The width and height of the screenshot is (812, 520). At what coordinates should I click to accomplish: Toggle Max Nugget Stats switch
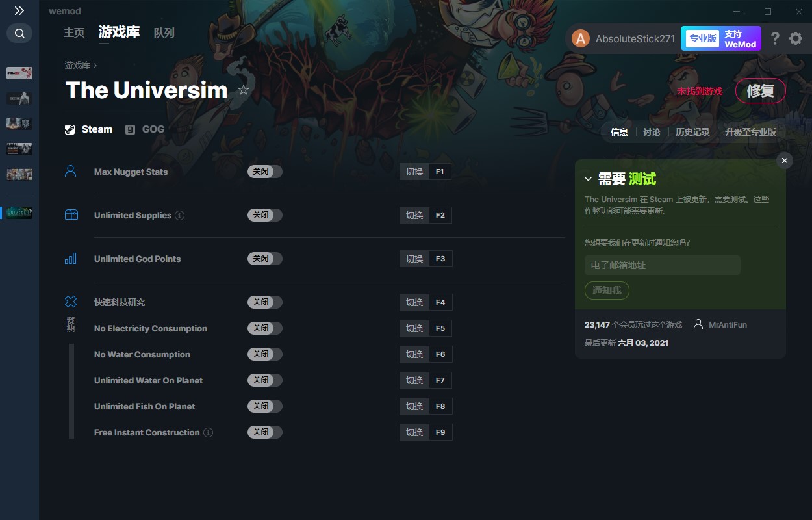tap(265, 172)
